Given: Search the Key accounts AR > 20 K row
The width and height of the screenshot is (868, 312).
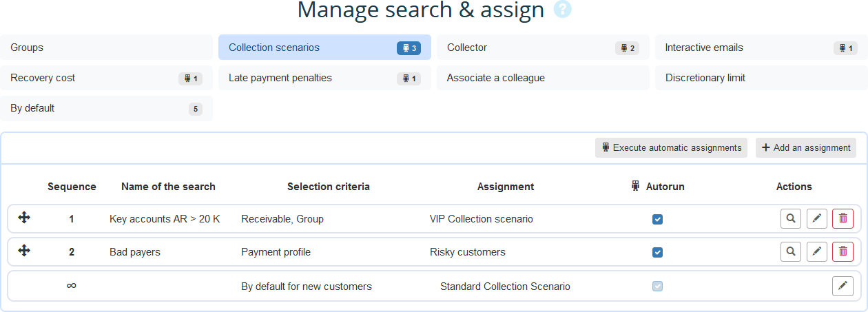Looking at the screenshot, I should (x=791, y=219).
